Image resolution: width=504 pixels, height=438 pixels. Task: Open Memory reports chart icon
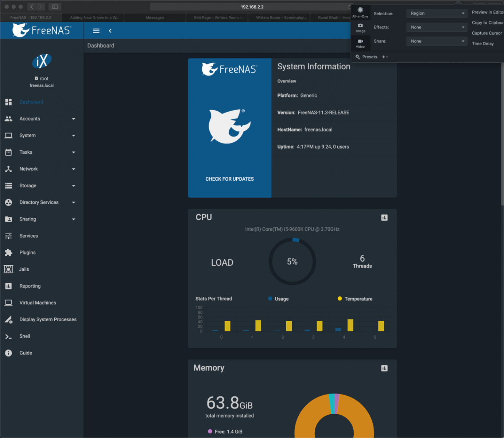pyautogui.click(x=384, y=368)
